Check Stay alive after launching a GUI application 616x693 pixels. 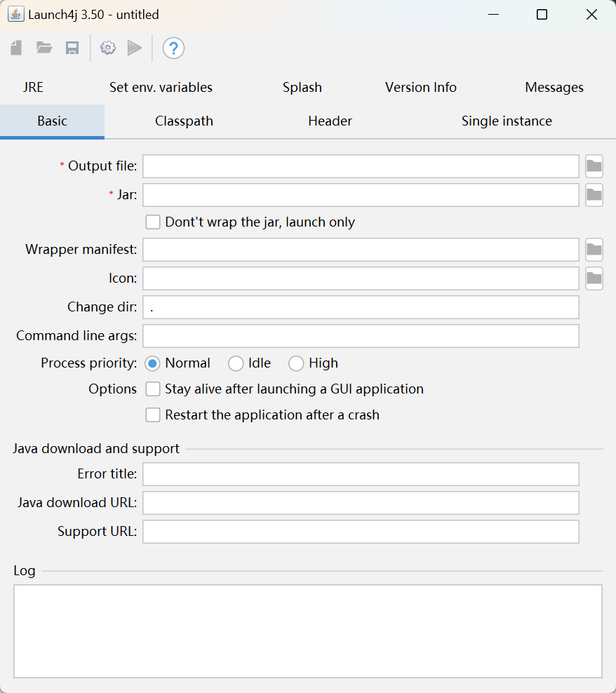[153, 389]
